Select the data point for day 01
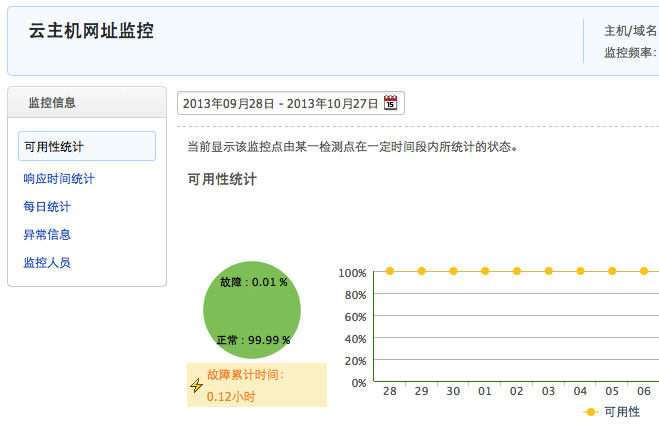659x429 pixels. (x=485, y=271)
